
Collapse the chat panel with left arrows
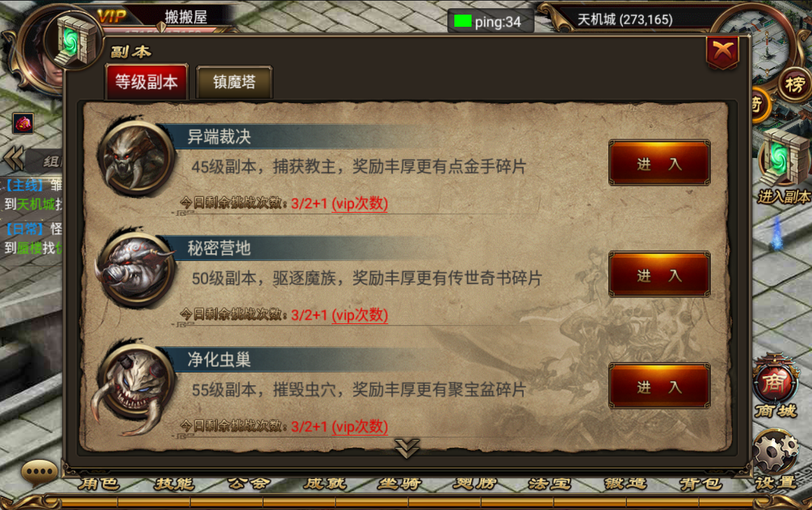click(x=13, y=159)
